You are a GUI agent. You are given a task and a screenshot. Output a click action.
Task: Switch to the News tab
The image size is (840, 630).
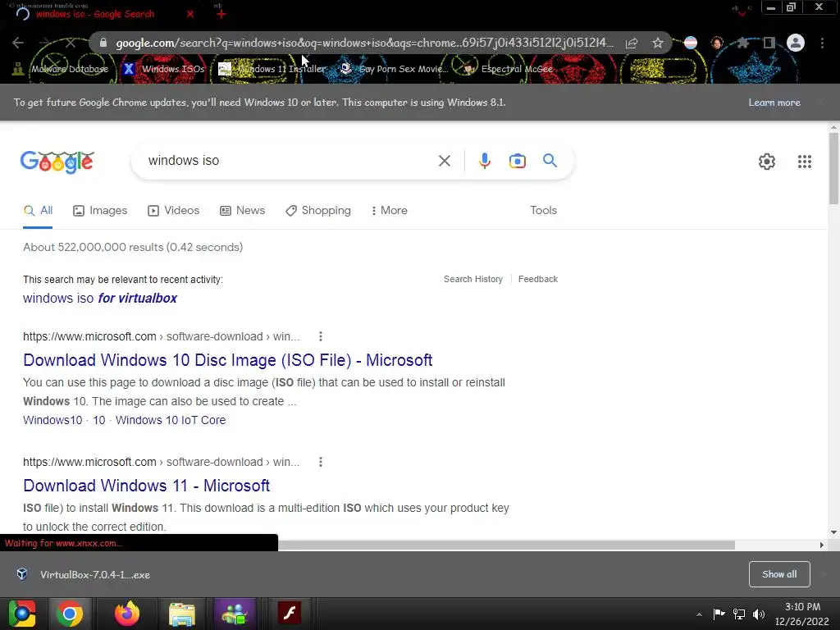click(242, 211)
